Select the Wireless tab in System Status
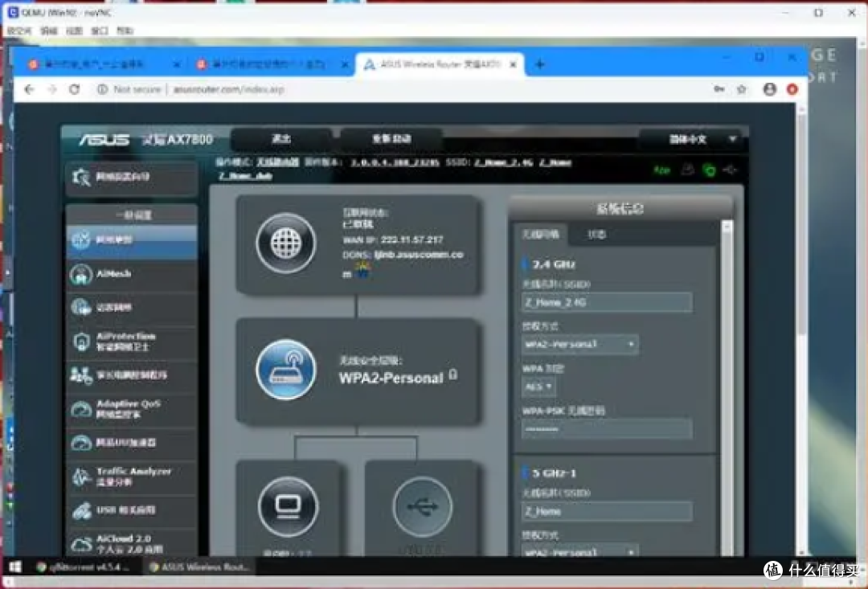 [x=541, y=234]
